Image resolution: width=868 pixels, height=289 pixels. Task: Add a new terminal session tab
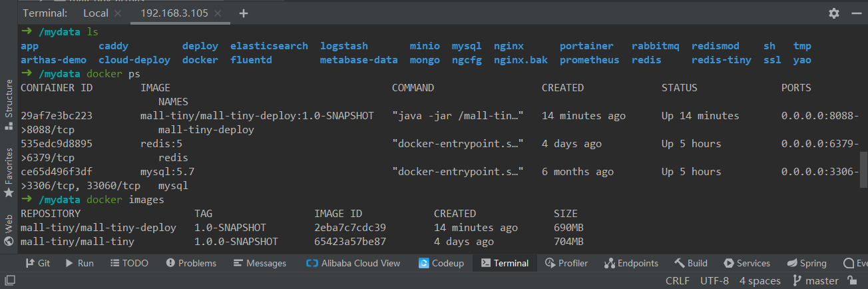pyautogui.click(x=244, y=13)
